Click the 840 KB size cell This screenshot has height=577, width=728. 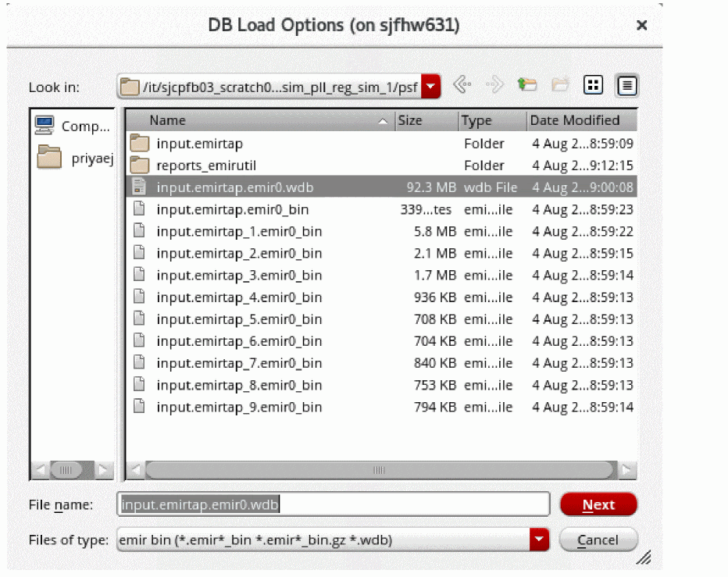click(x=435, y=363)
